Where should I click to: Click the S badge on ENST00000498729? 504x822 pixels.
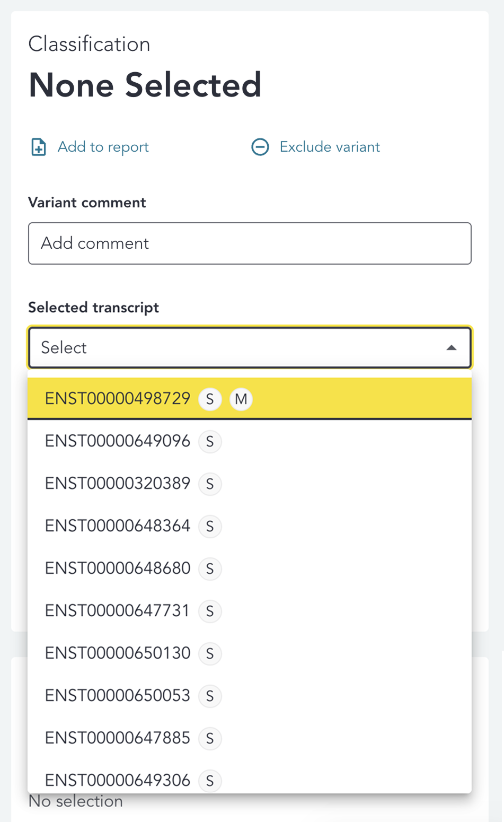210,399
